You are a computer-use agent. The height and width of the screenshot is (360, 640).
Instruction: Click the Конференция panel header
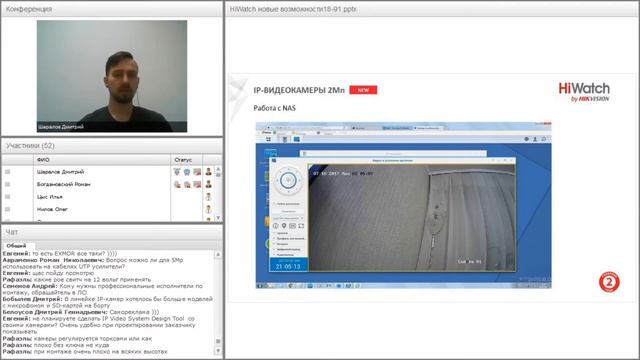pos(112,9)
